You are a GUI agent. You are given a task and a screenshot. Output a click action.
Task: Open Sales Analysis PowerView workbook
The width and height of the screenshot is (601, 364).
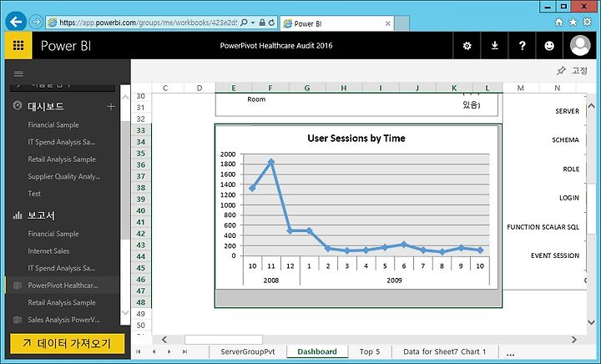[x=63, y=320]
